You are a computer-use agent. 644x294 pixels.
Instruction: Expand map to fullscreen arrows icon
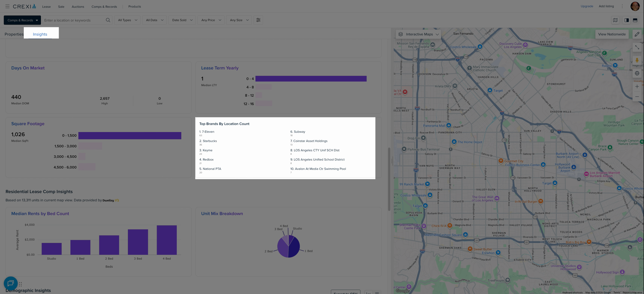[637, 47]
